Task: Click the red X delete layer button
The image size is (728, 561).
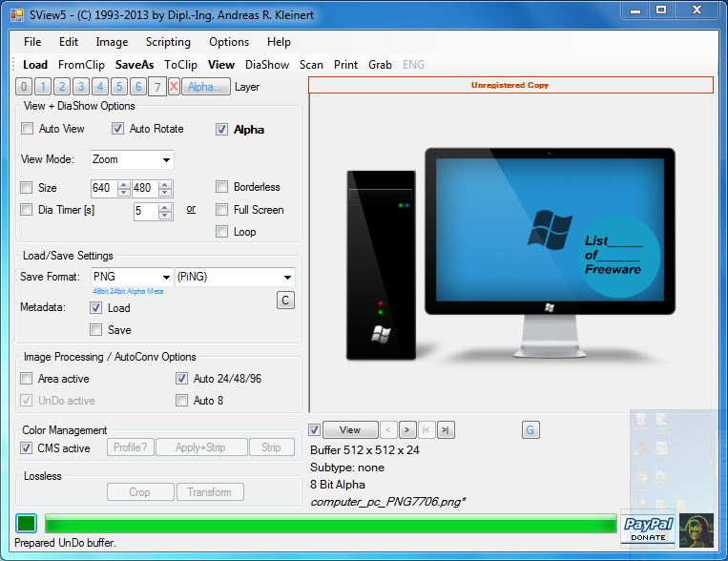Action: coord(174,87)
